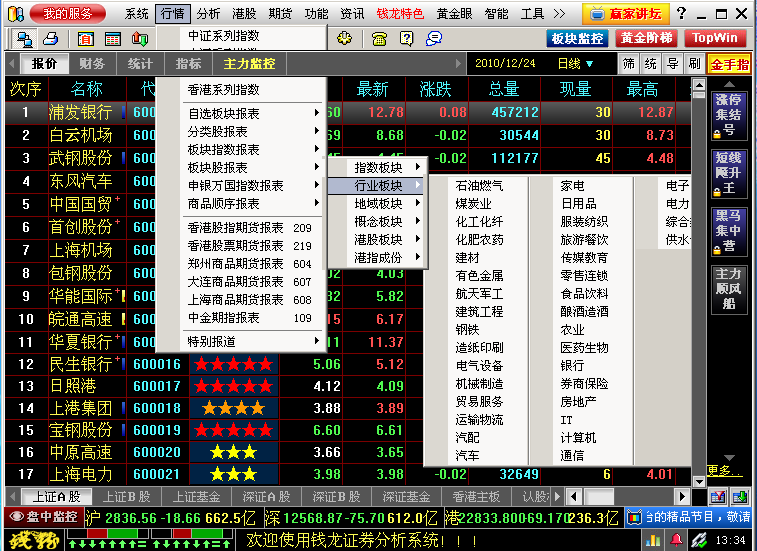
Task: Click the 刷 refresh button
Action: 694,64
